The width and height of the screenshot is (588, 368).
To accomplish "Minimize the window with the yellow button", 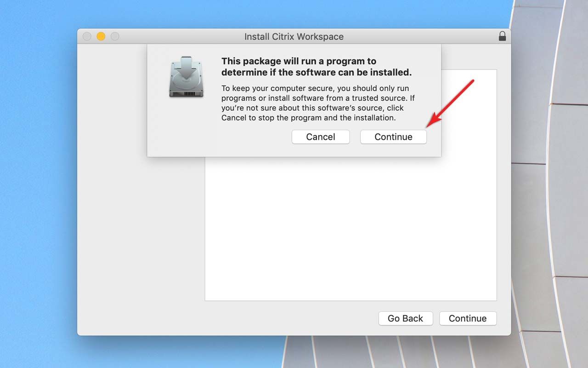I will pyautogui.click(x=101, y=36).
